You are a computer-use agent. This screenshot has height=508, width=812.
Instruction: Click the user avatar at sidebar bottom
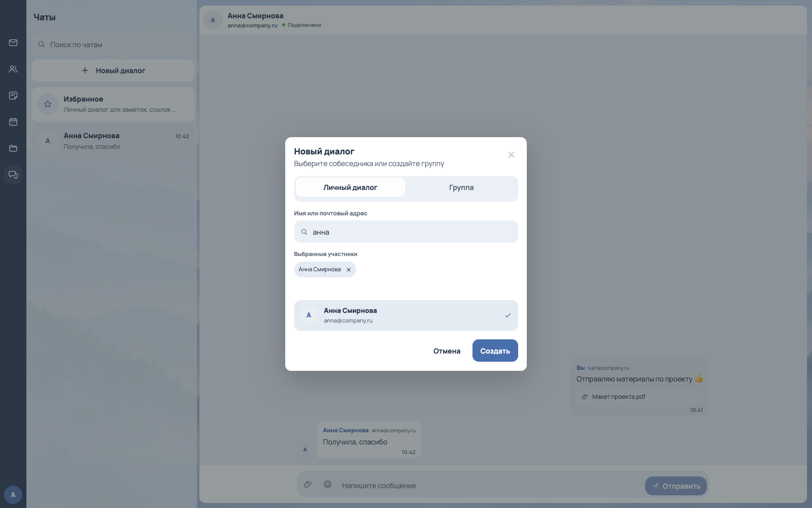click(13, 495)
